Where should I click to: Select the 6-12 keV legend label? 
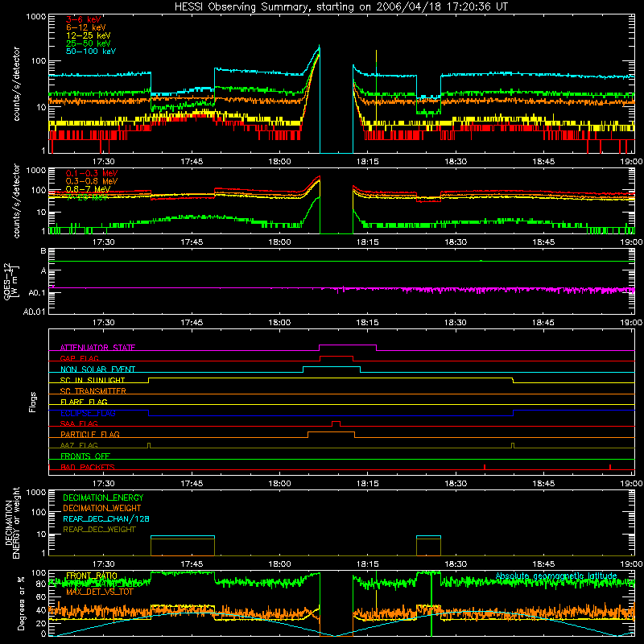point(86,27)
